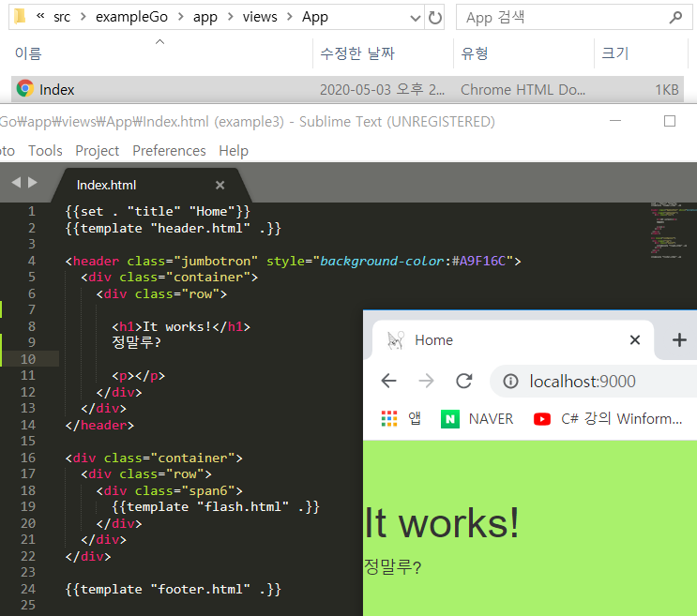The width and height of the screenshot is (697, 616).
Task: Open the Project menu in Sublime Text
Action: click(x=97, y=151)
